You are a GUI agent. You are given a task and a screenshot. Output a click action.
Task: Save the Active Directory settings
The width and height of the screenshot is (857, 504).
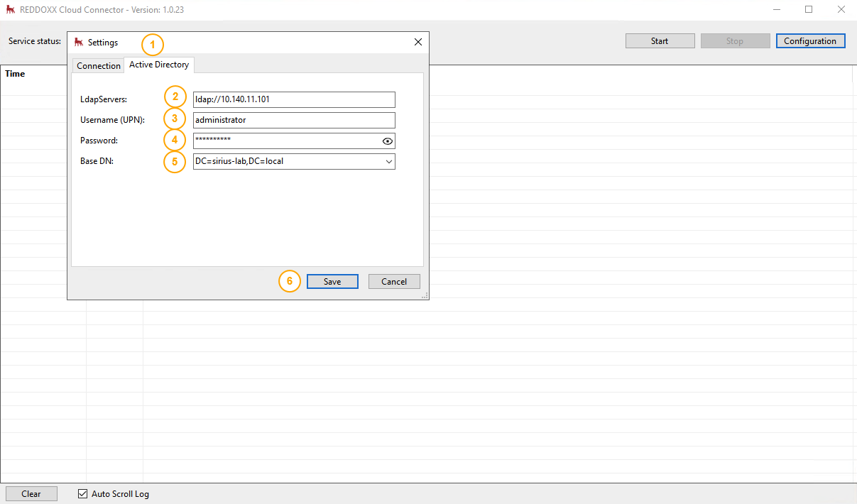pyautogui.click(x=332, y=281)
